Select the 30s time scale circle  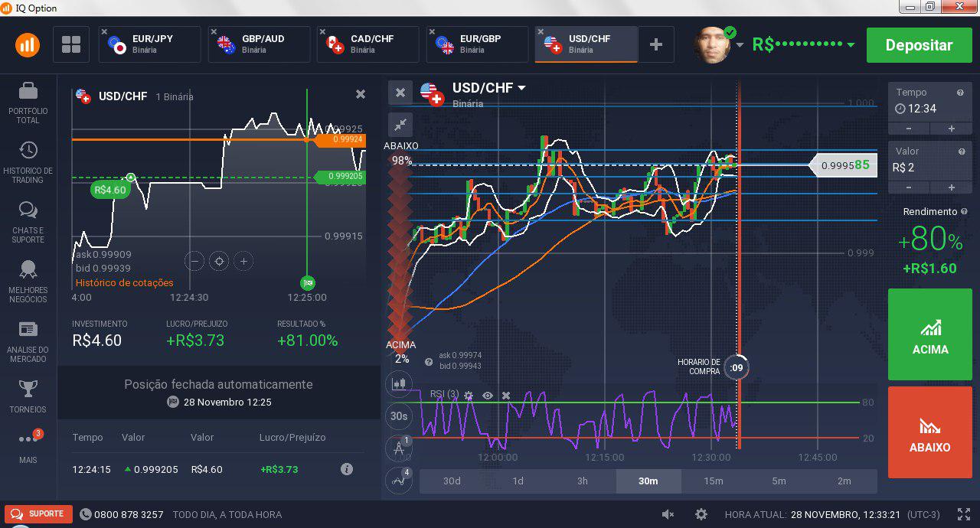pyautogui.click(x=399, y=416)
